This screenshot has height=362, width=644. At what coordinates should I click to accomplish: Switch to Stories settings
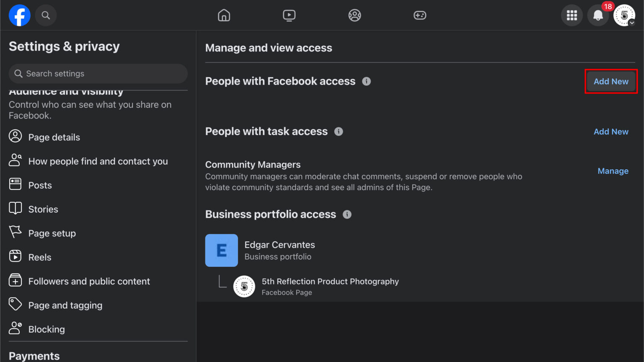(43, 209)
